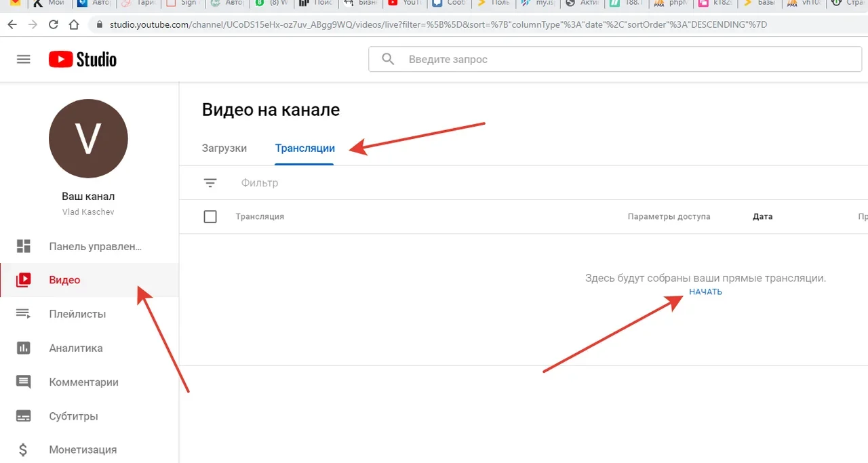
Task: Reload the page with browser refresh button
Action: click(x=54, y=25)
